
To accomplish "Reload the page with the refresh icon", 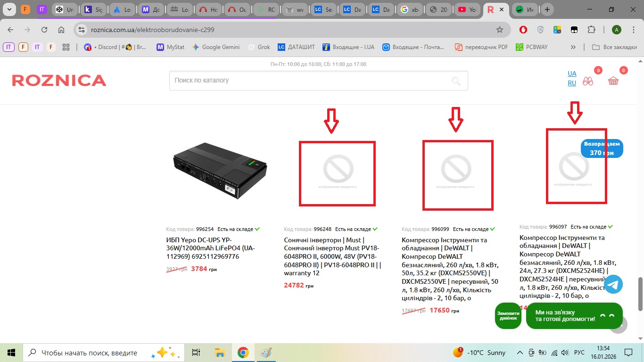I will coord(44,30).
